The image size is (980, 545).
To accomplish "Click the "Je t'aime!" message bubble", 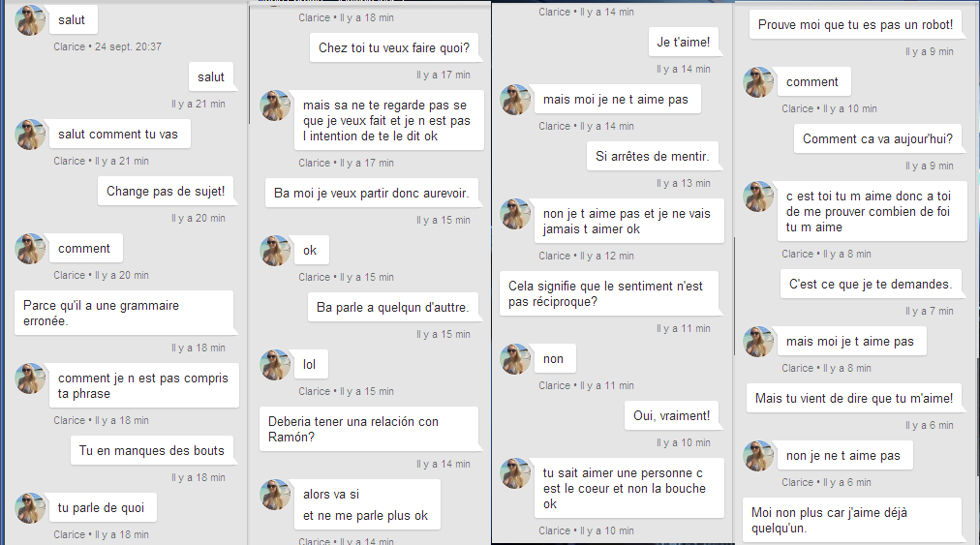I will click(x=683, y=42).
